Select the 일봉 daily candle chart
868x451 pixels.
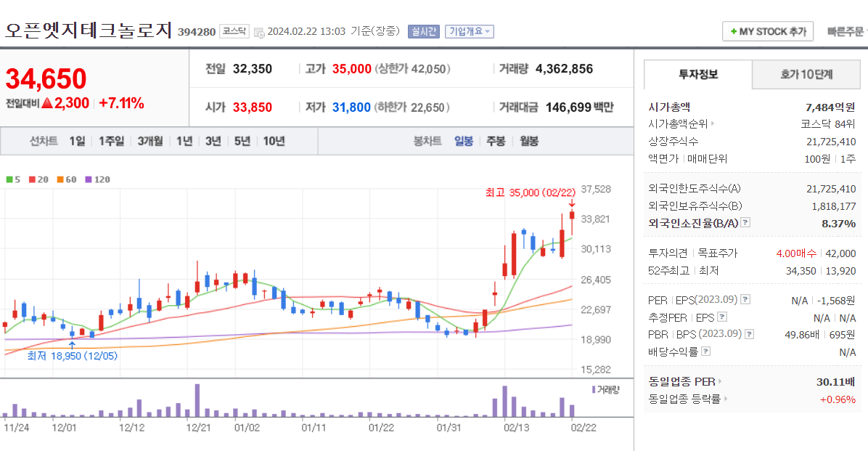(463, 142)
